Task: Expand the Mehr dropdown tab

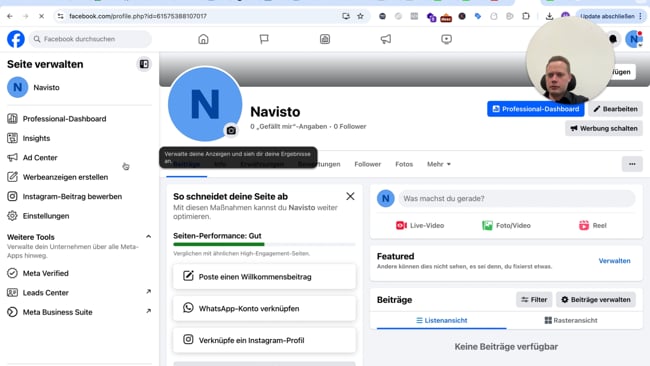Action: tap(439, 164)
